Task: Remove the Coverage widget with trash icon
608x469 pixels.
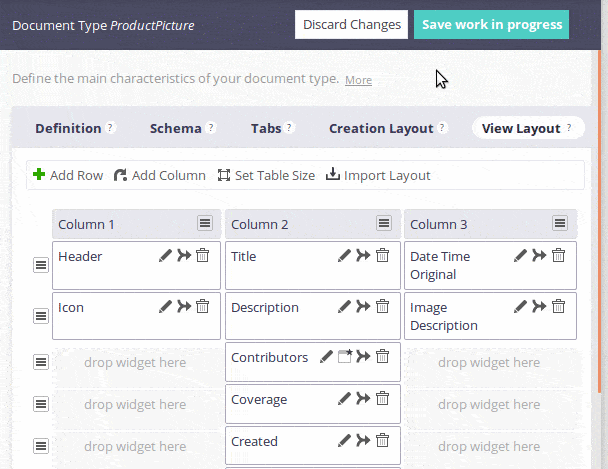Action: click(382, 398)
